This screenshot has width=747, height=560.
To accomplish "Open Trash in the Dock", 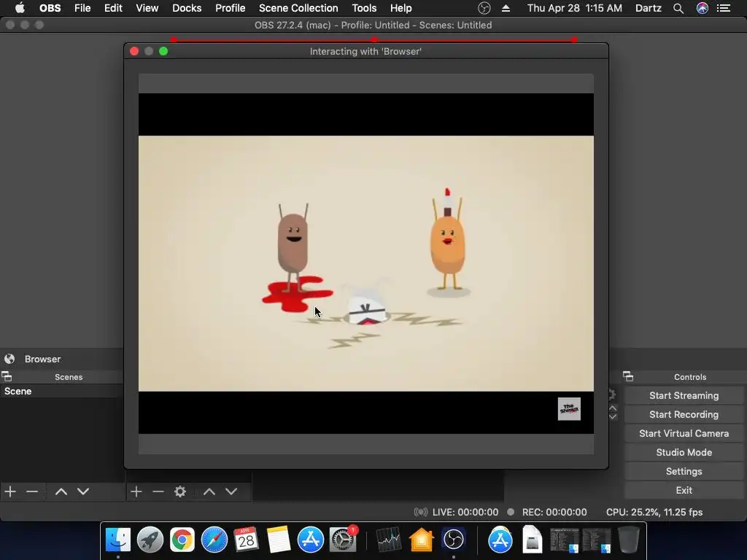I will click(628, 540).
